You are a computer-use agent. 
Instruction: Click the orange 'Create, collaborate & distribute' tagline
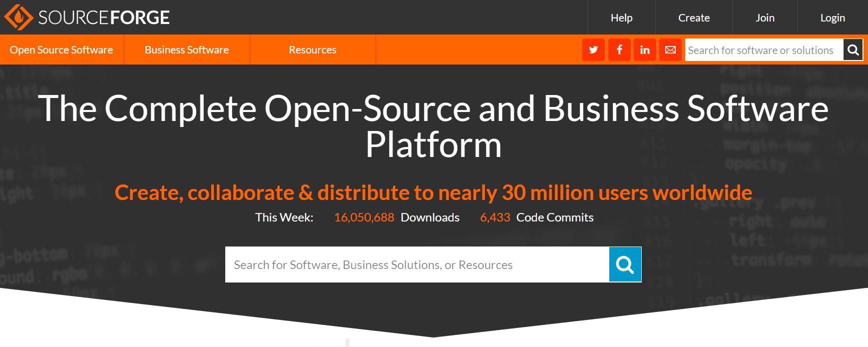pos(433,192)
